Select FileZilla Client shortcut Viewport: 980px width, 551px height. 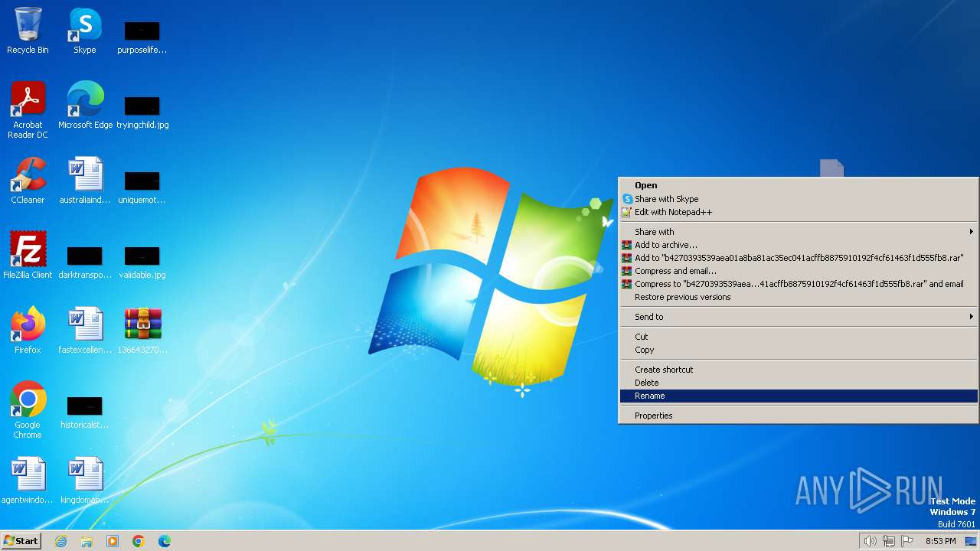[x=28, y=255]
